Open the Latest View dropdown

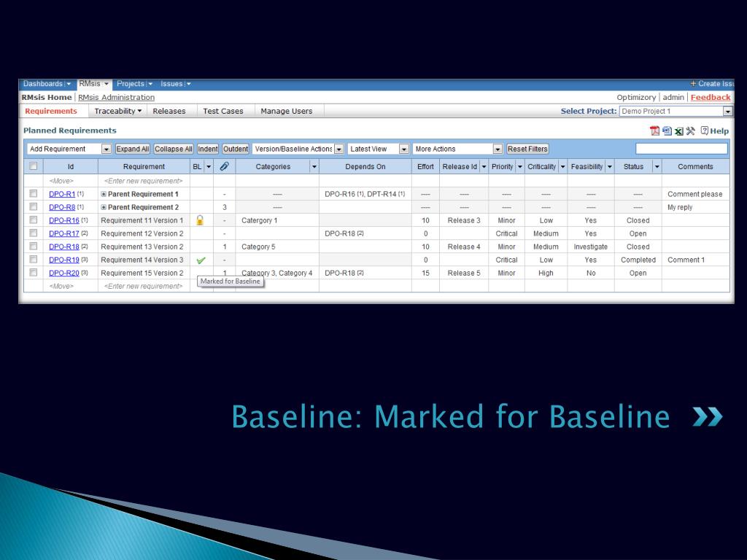(x=379, y=149)
